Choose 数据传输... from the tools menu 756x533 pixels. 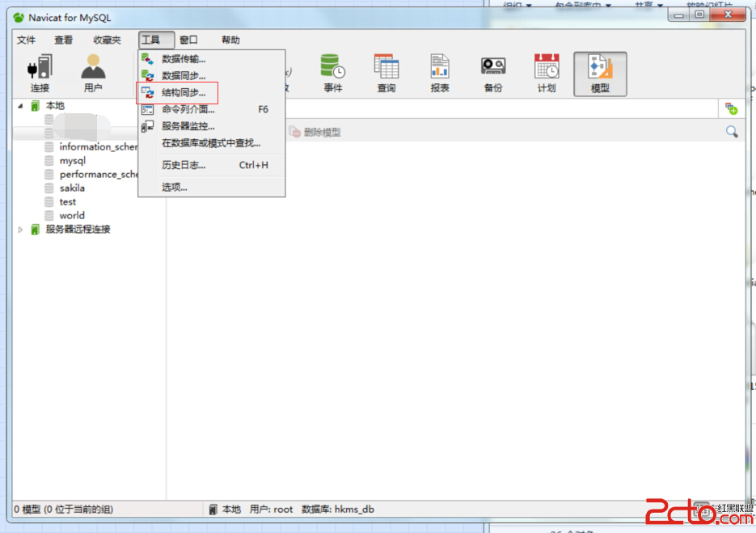[212, 59]
